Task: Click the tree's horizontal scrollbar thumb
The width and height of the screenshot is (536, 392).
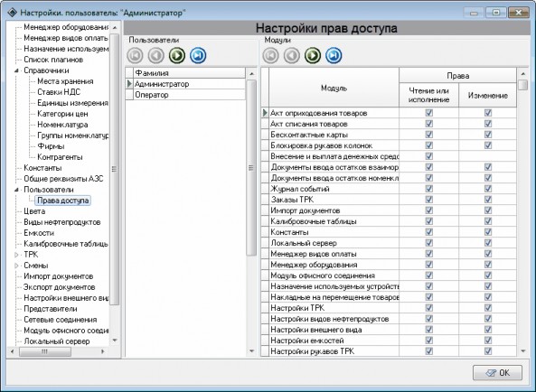Action: click(x=45, y=351)
